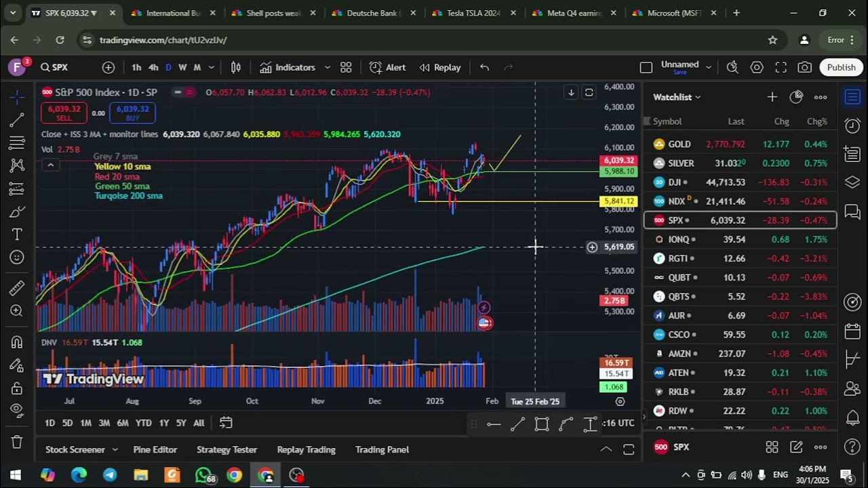This screenshot has width=868, height=488.
Task: Open layout setup square icon
Action: pos(646,67)
